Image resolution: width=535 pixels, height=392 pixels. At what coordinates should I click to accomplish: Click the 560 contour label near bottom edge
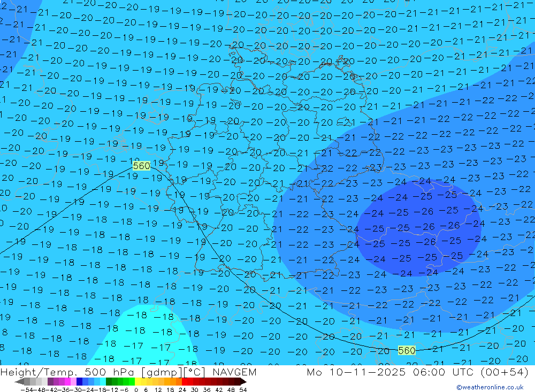[x=407, y=350]
